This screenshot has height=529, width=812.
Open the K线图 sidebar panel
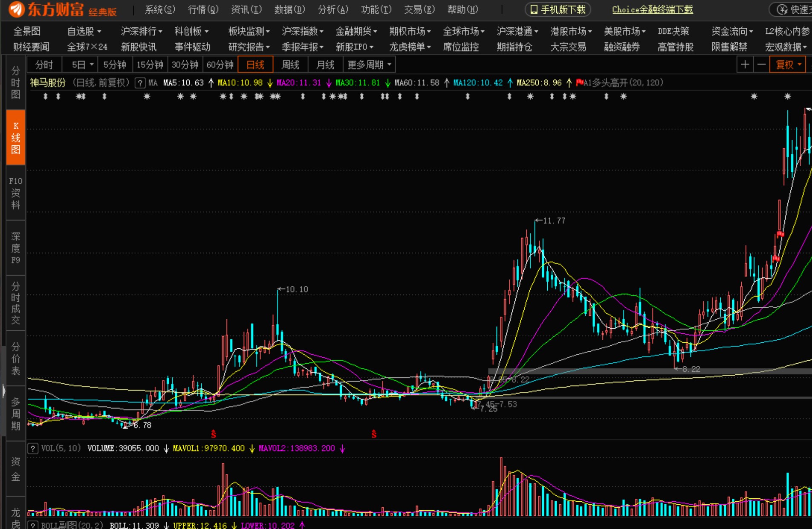click(x=16, y=137)
